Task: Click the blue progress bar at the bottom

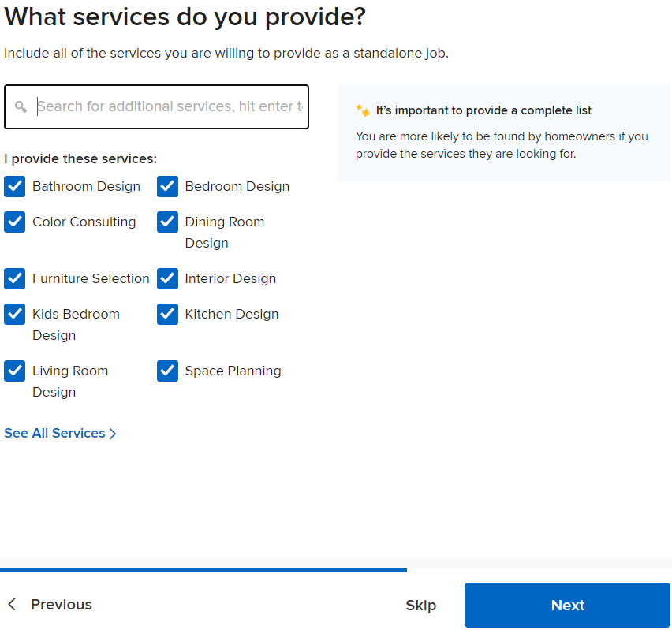Action: 202,570
